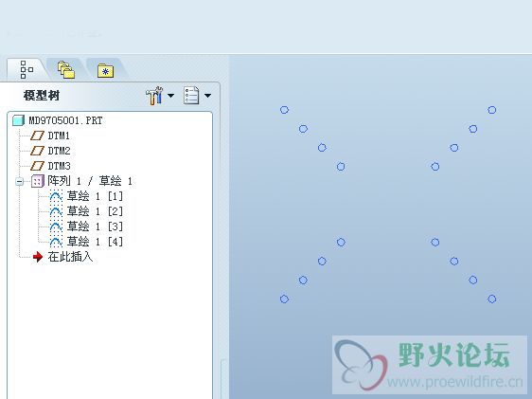This screenshot has width=532, height=399.
Task: Click the pattern feature icon for 阵列 1
Action: [38, 181]
